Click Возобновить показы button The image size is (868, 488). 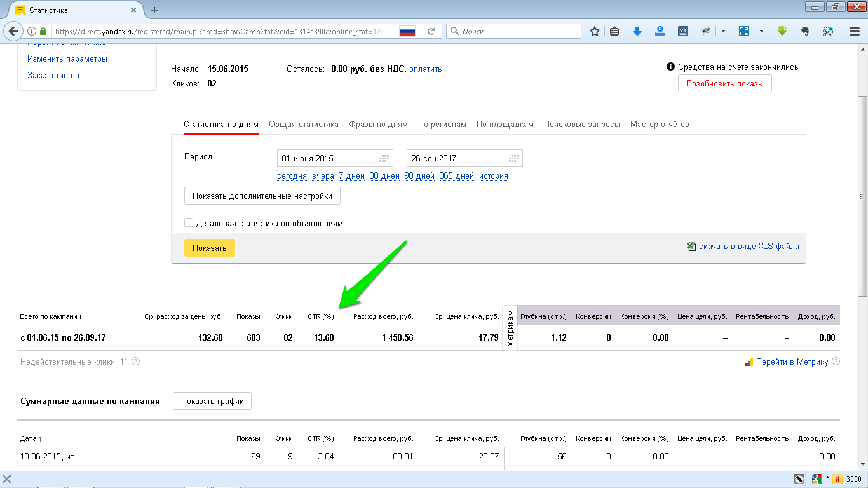click(x=725, y=83)
